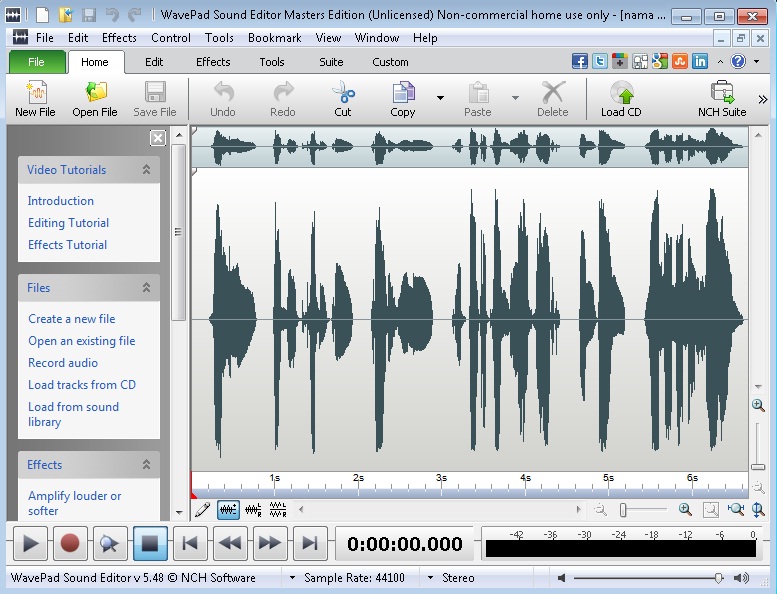Screen dimensions: 777x594
Task: Switch to the Effects ribbon tab
Action: point(213,62)
